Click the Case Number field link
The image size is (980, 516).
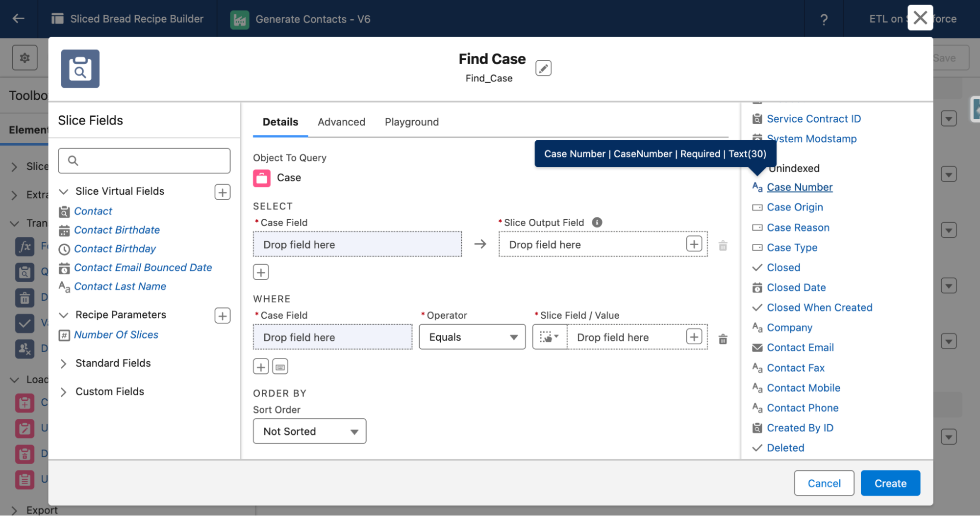799,187
